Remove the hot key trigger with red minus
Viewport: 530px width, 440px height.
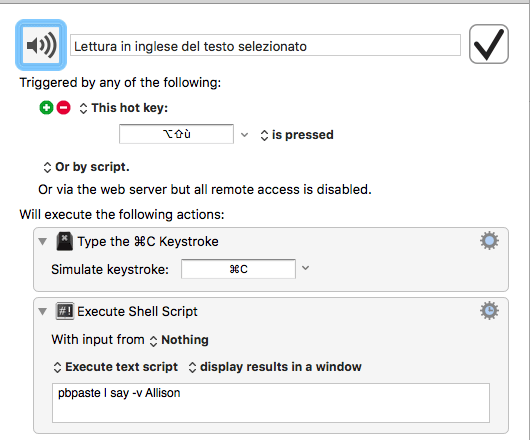pyautogui.click(x=64, y=108)
